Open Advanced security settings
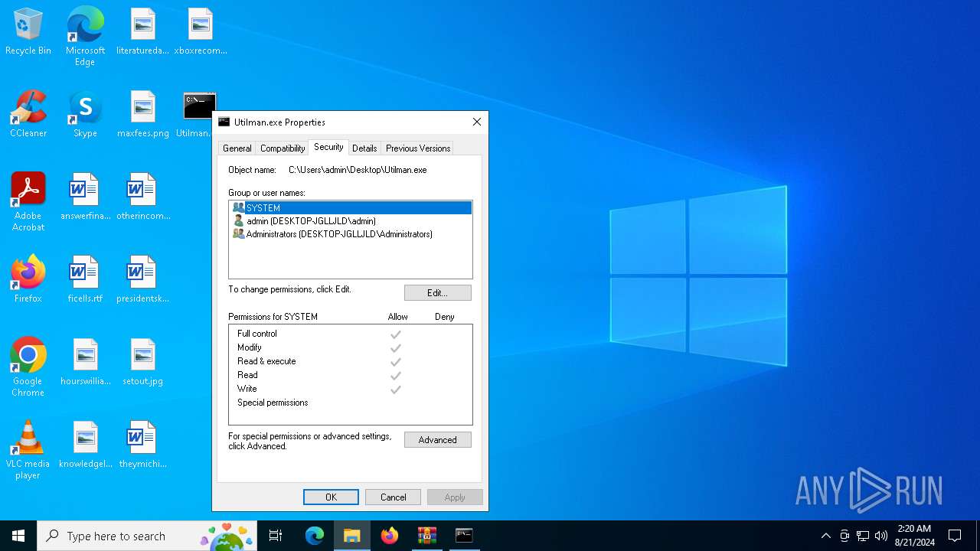This screenshot has height=551, width=980. (x=438, y=440)
